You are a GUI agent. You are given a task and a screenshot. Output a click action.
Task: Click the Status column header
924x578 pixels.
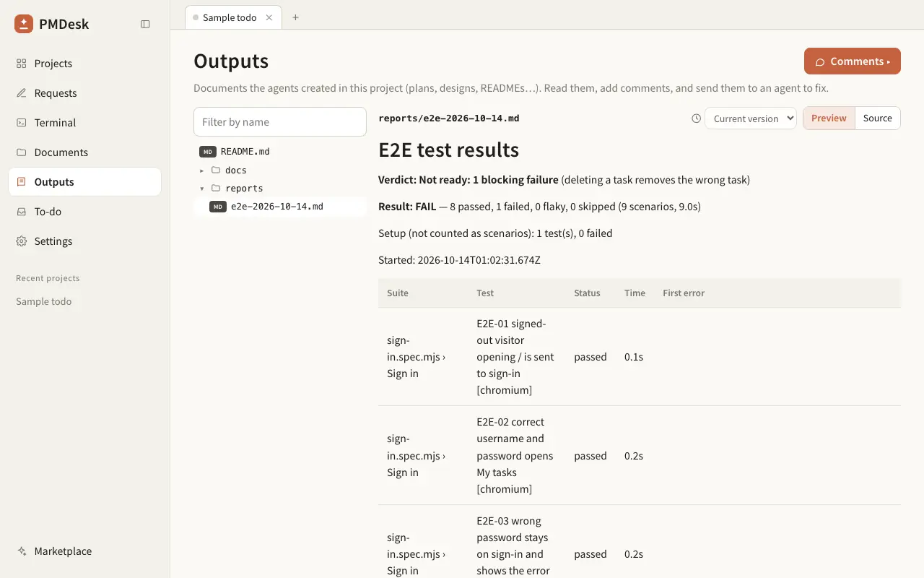tap(587, 293)
